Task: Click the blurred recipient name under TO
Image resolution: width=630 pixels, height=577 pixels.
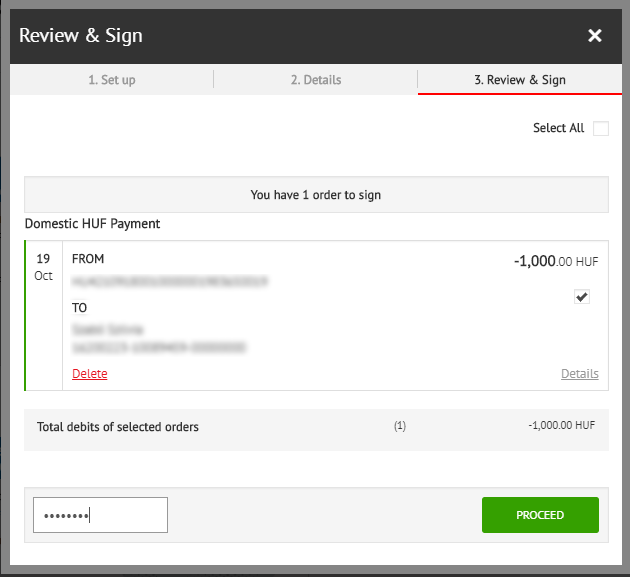Action: 107,329
